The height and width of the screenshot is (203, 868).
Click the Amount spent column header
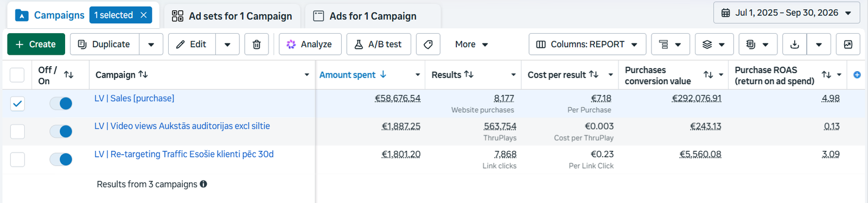pos(347,75)
